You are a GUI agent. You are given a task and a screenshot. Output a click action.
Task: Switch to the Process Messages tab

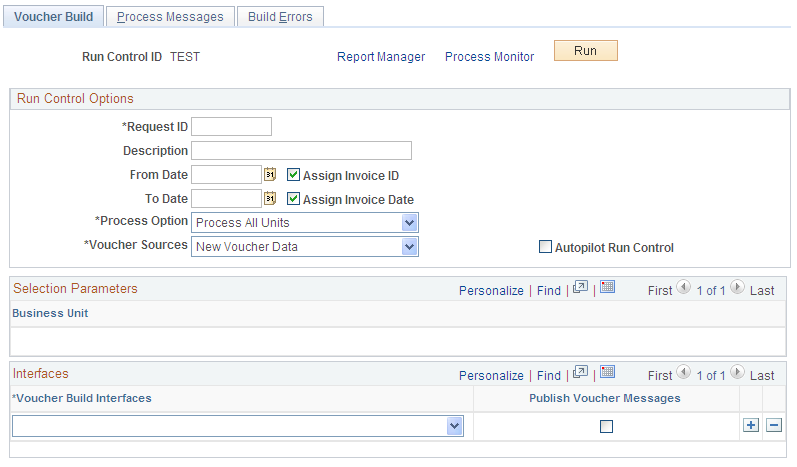170,17
